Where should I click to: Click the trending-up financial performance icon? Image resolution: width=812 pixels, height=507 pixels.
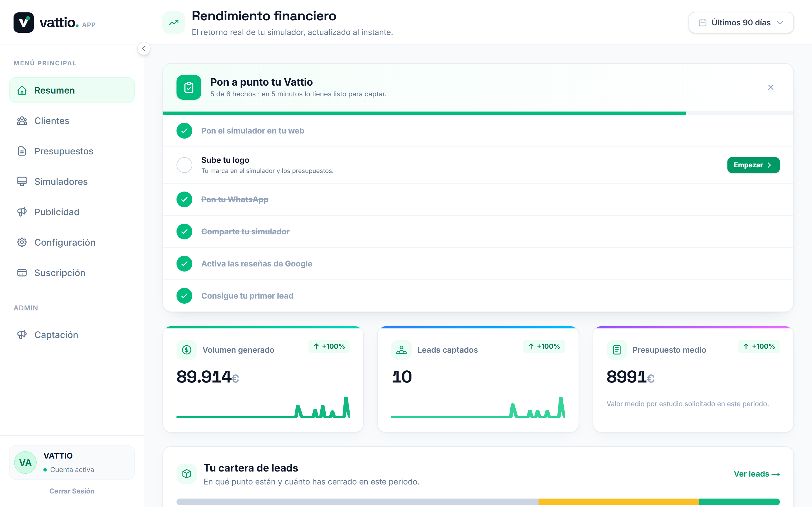pyautogui.click(x=173, y=23)
